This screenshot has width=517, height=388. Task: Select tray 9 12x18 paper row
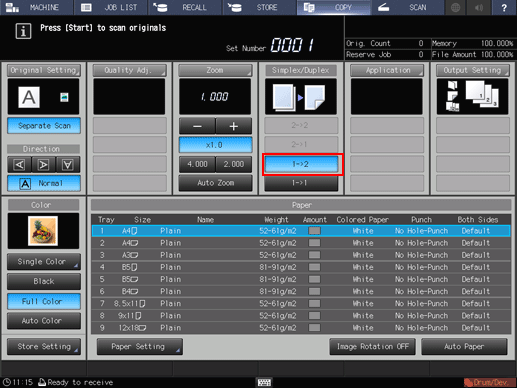pos(301,328)
